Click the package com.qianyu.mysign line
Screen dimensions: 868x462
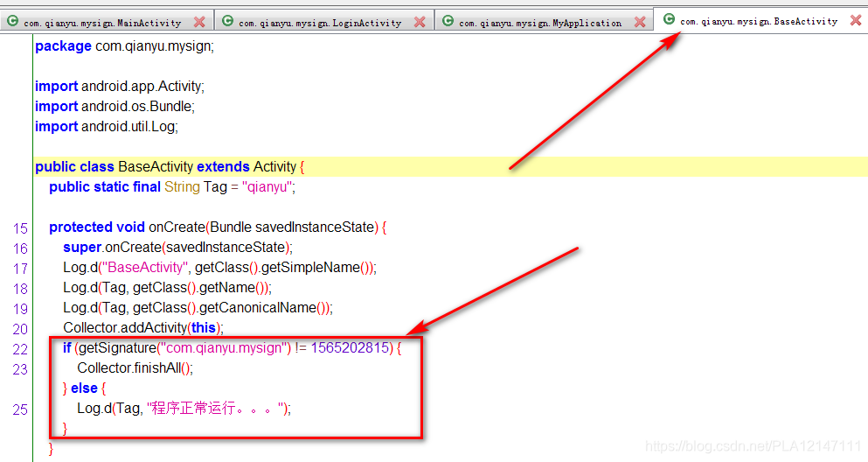pyautogui.click(x=124, y=46)
